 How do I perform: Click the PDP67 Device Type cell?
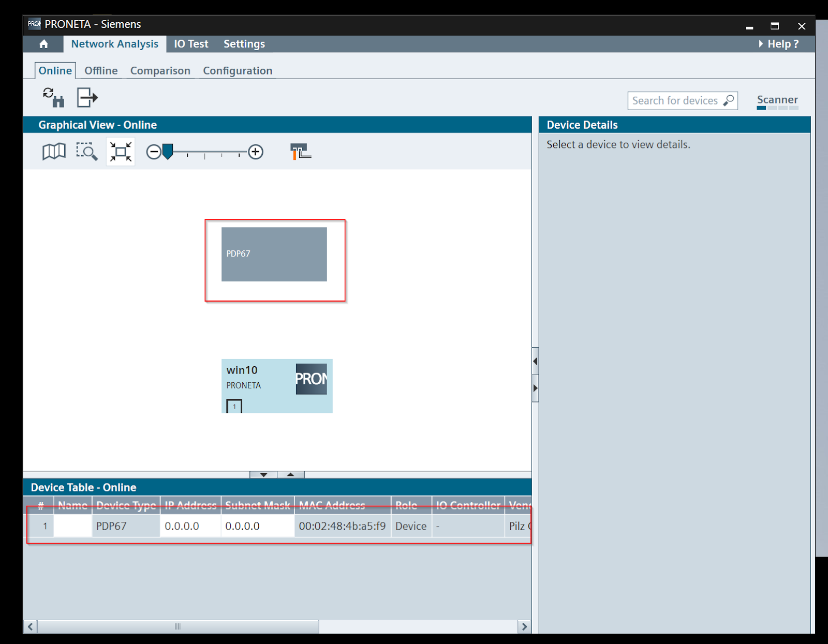(126, 526)
